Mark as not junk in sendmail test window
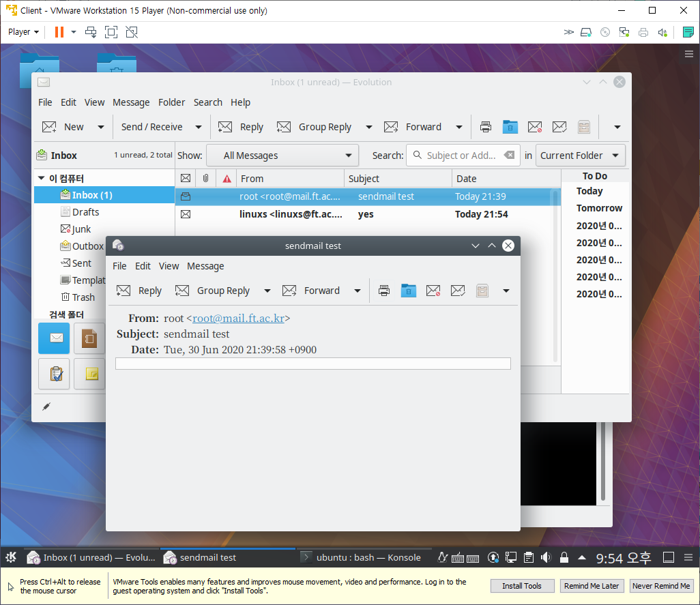Screen dimensions: 700x605 (x=458, y=291)
